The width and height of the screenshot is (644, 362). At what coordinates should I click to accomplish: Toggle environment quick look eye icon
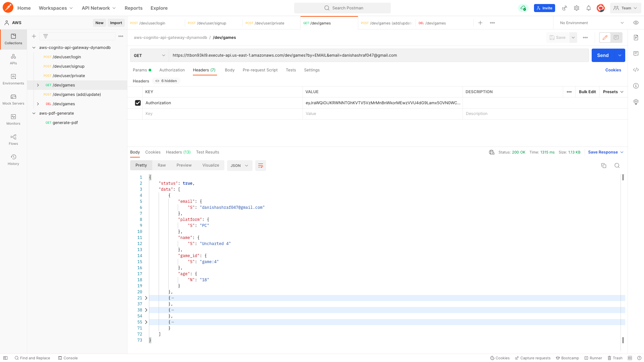coord(636,23)
